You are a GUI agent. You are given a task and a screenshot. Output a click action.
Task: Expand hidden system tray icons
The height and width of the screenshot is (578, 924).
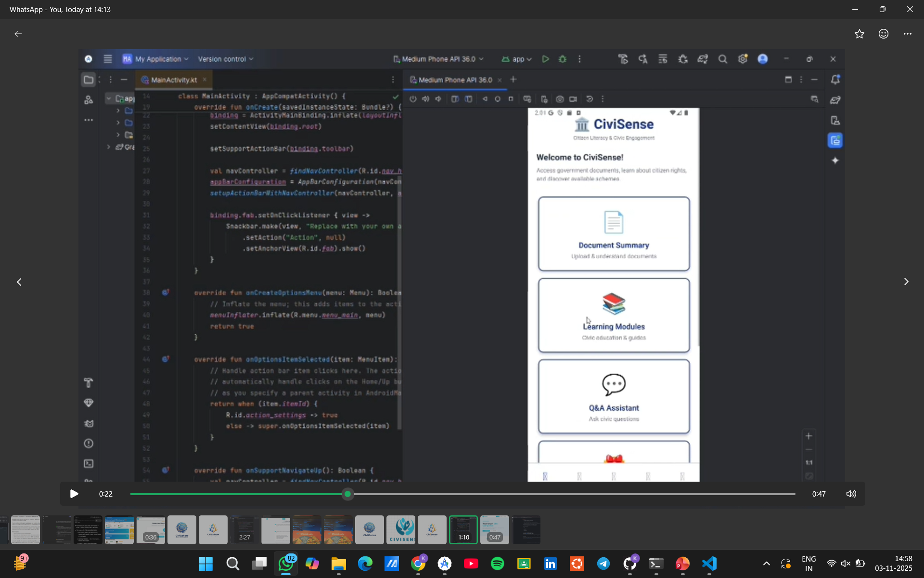tap(767, 564)
